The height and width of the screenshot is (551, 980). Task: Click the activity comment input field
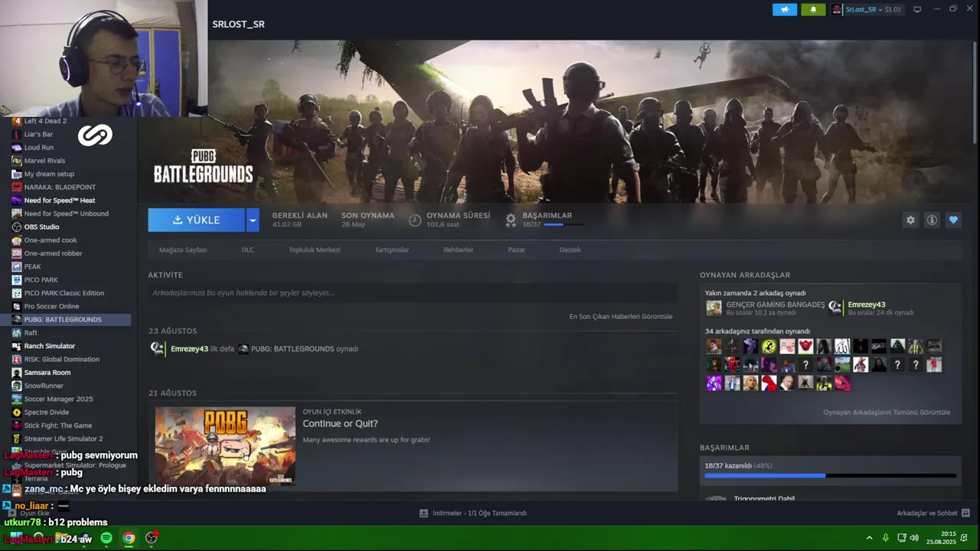click(x=413, y=292)
